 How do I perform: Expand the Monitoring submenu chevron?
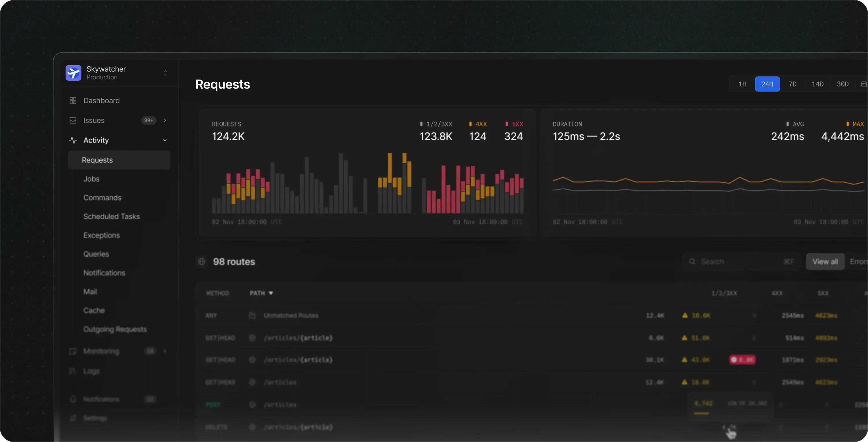(165, 351)
